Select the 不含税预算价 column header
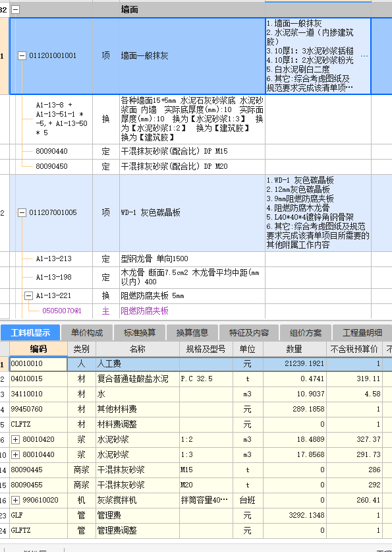Viewport: 392px width, 552px height. [354, 349]
